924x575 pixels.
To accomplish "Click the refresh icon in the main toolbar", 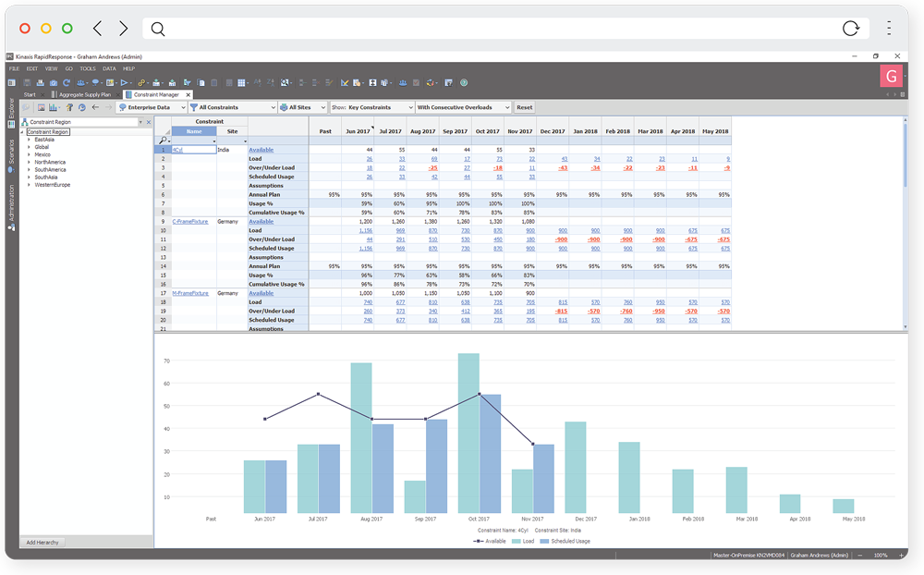I will (x=67, y=82).
